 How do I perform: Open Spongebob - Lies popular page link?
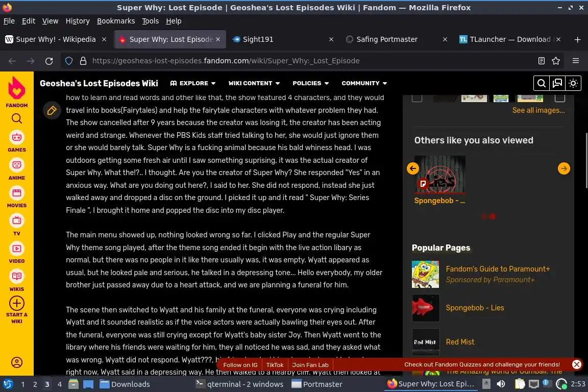point(475,308)
